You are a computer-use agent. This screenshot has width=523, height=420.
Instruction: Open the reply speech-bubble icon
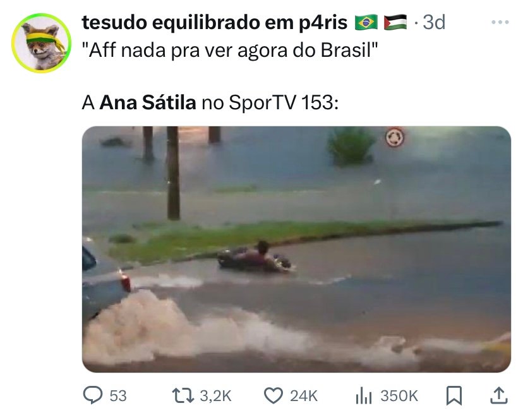coord(93,395)
